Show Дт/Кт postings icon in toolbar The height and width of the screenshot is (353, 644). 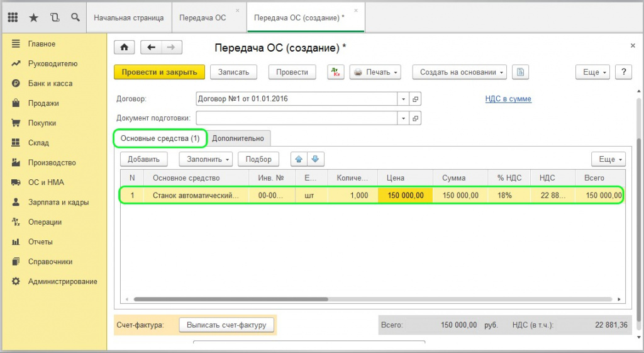[336, 72]
